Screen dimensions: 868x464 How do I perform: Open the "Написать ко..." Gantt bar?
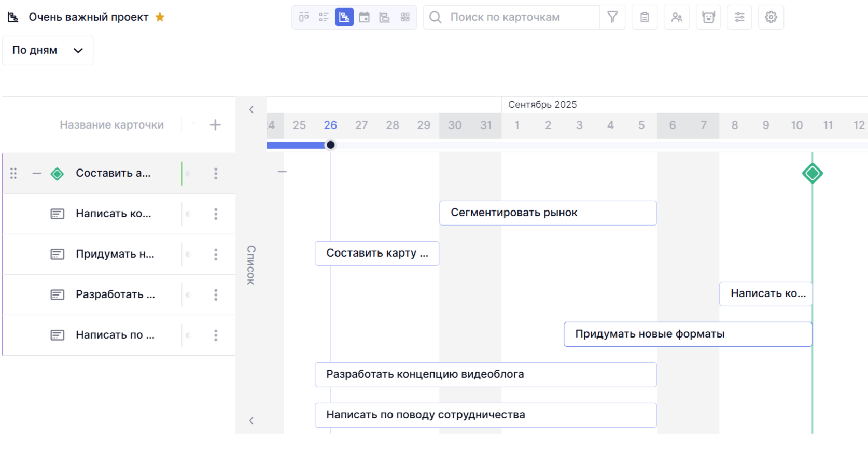click(x=766, y=294)
